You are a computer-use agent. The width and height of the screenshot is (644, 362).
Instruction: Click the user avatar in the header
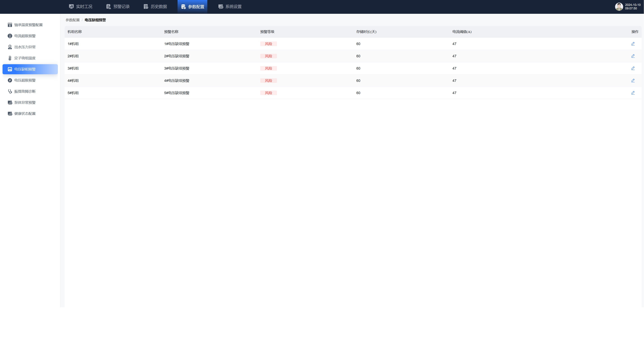[619, 7]
